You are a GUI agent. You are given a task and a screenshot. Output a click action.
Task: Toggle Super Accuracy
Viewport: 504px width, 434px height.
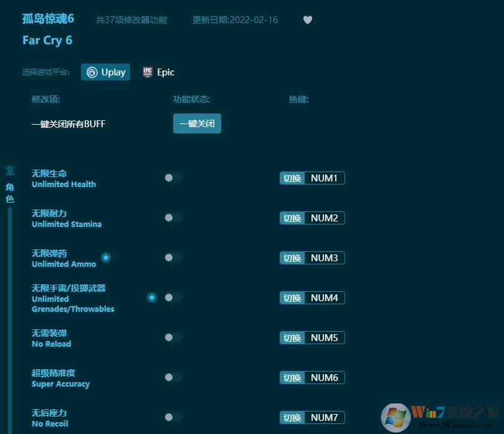coord(168,377)
